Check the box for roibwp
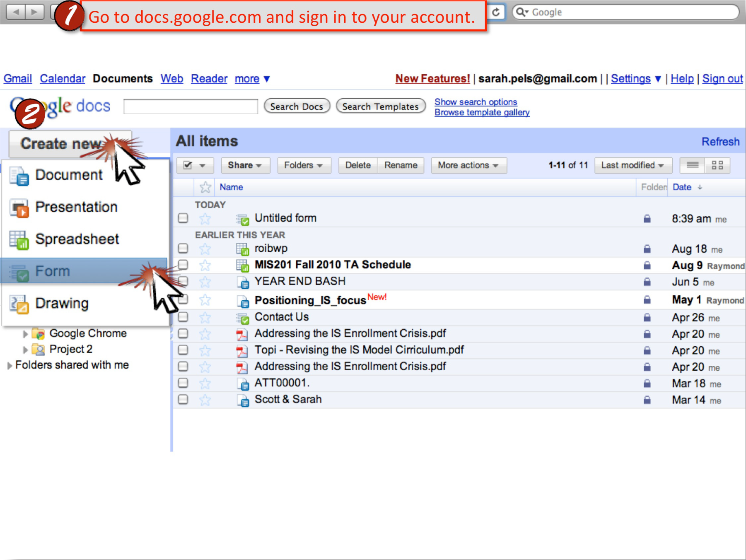Screen dimensions: 746x560 [x=183, y=248]
